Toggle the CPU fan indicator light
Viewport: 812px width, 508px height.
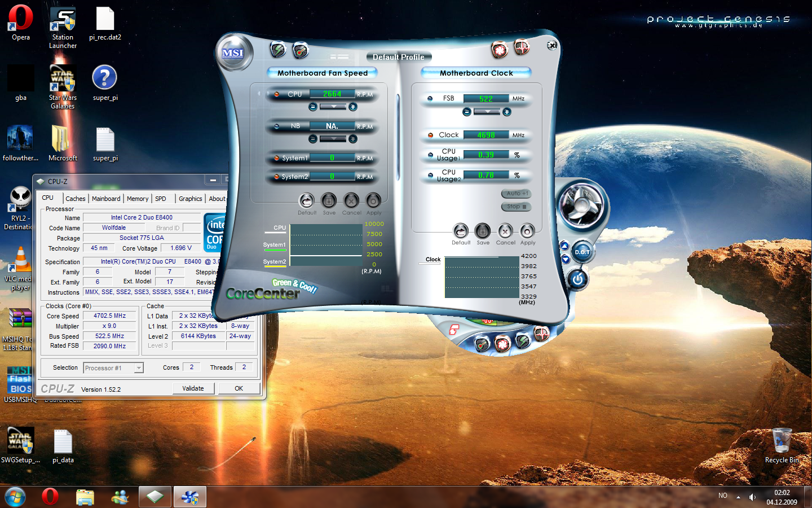click(277, 94)
